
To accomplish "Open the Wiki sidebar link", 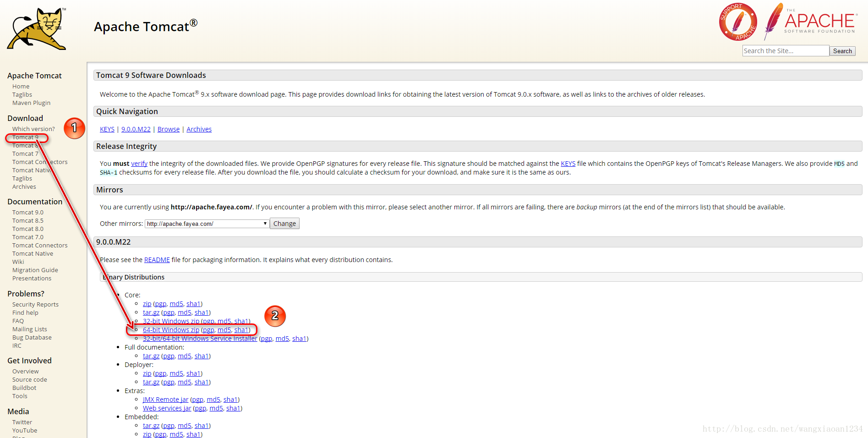I will (x=18, y=262).
